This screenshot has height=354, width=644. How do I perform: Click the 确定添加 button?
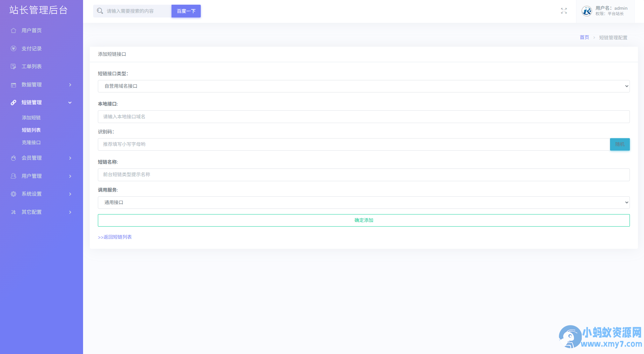pos(364,220)
